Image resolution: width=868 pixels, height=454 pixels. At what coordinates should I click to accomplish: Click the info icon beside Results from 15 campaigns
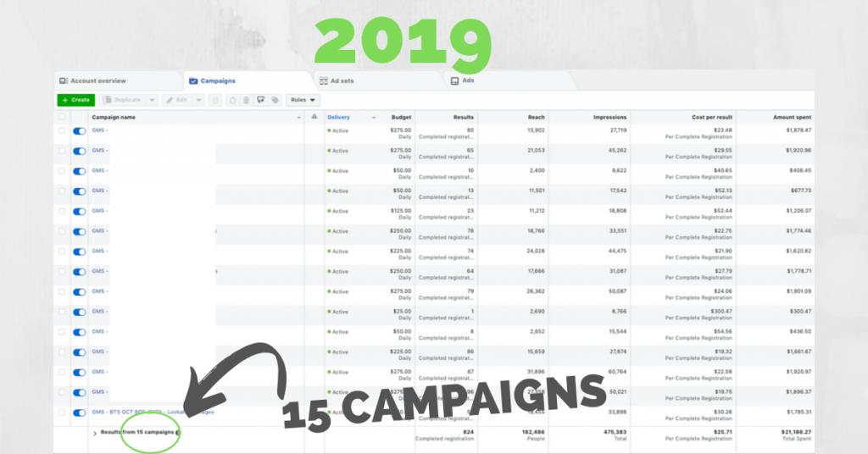(178, 432)
